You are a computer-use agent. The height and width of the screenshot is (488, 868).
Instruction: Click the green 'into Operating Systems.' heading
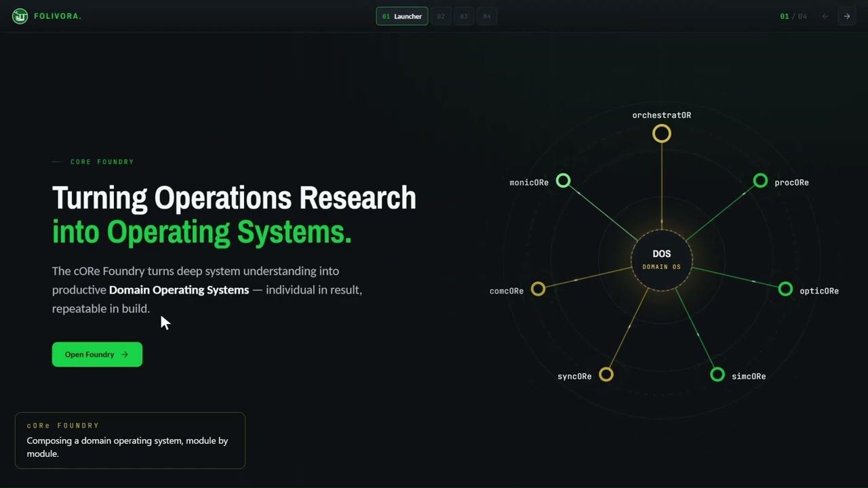coord(202,232)
